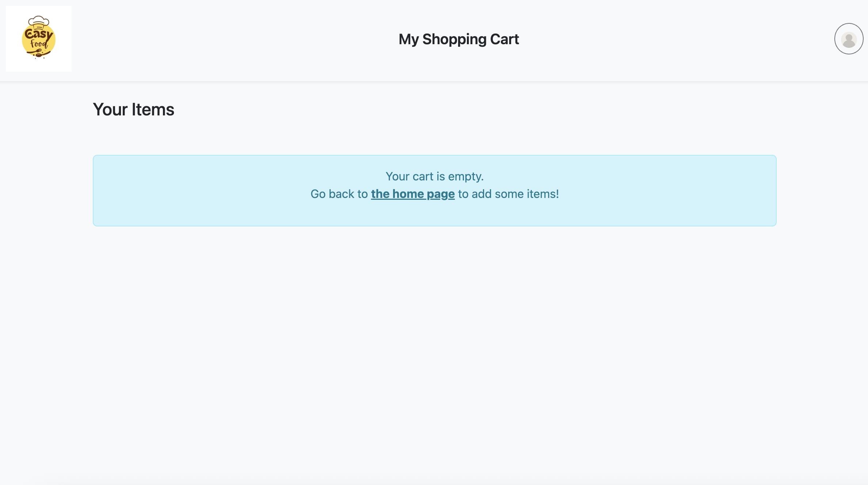This screenshot has width=868, height=485.
Task: Click the word "Food" in the logo
Action: tap(39, 45)
